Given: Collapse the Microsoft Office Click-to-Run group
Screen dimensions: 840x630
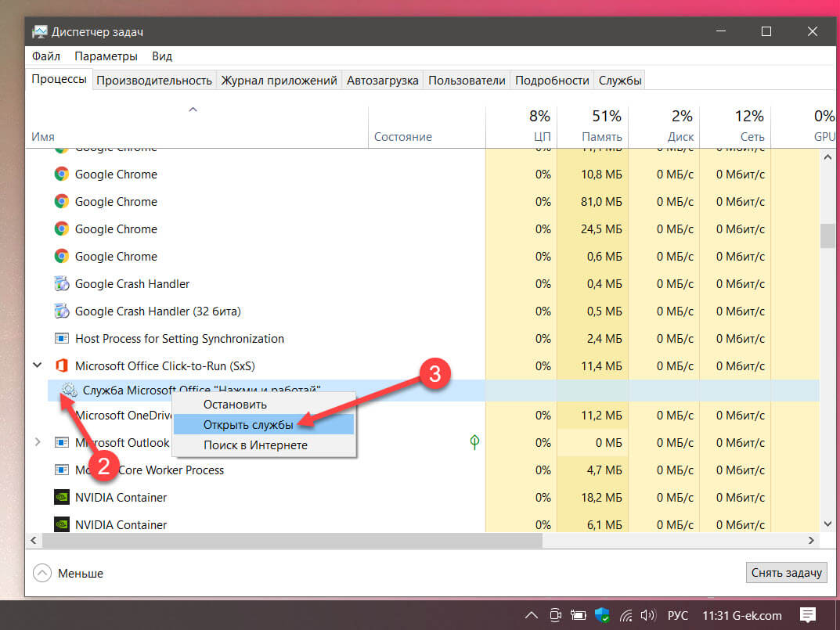Looking at the screenshot, I should tap(38, 365).
